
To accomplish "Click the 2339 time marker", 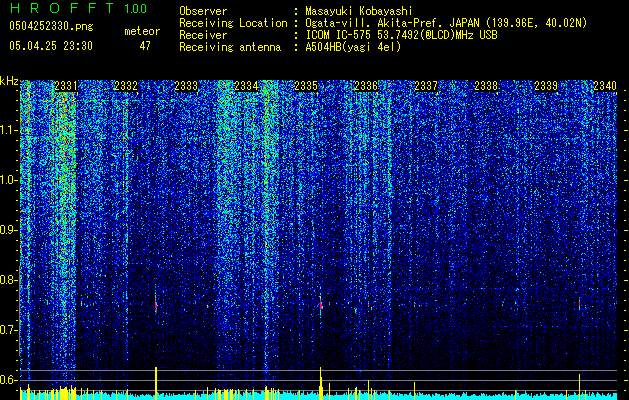I will click(546, 86).
